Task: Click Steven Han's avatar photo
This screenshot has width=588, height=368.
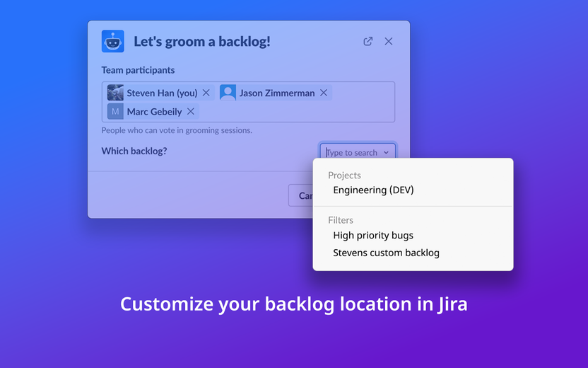Action: coord(115,93)
